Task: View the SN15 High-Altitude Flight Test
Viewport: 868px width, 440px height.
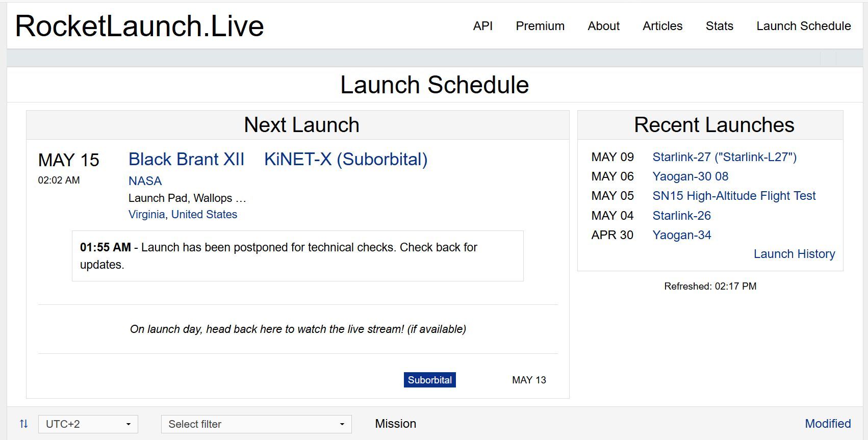Action: point(734,196)
